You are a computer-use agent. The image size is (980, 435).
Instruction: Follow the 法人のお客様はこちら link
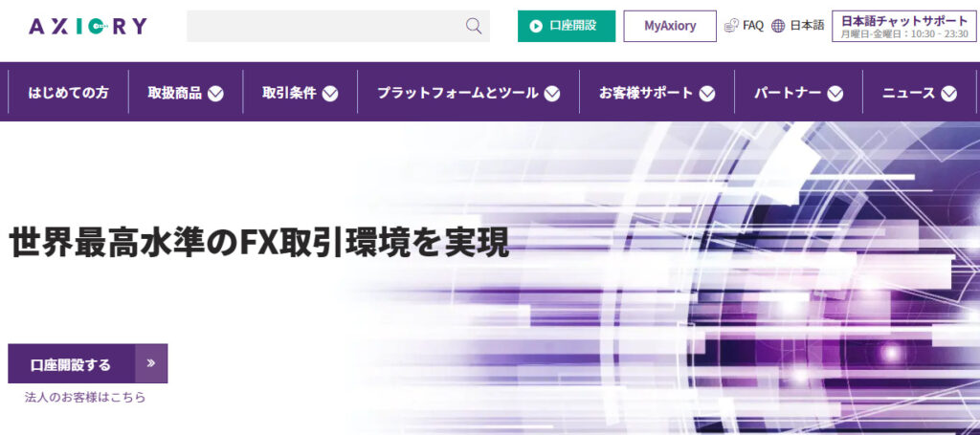(85, 397)
